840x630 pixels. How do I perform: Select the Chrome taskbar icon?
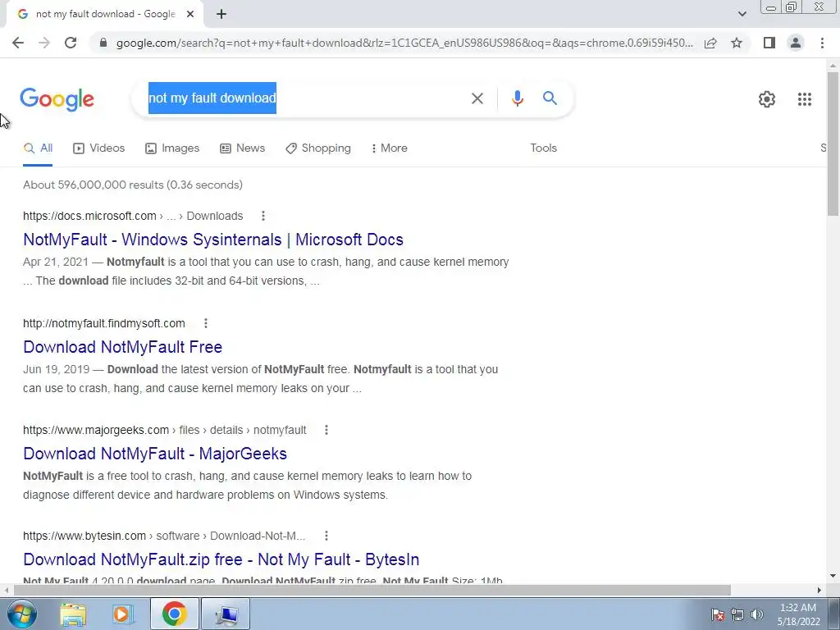coord(174,614)
